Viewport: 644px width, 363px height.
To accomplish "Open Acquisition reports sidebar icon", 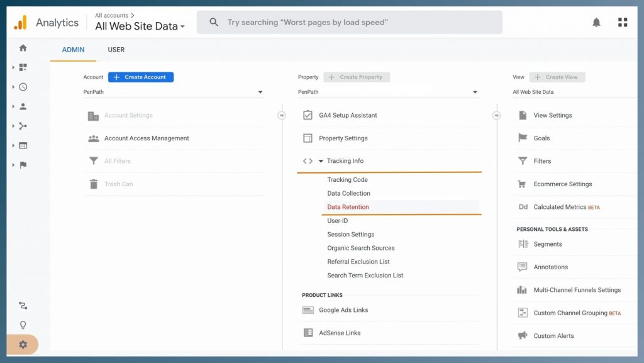I will [x=23, y=126].
